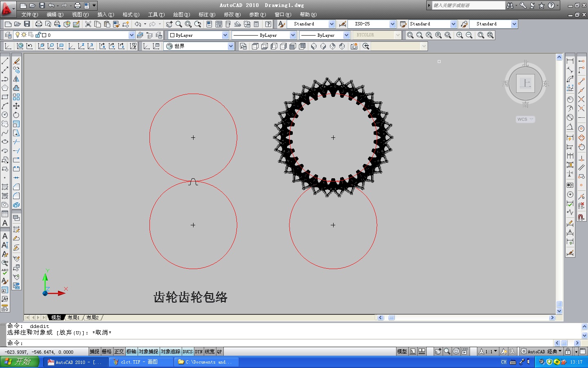
Task: Click the drawing area vertical scrollbar thumb
Action: (x=559, y=304)
